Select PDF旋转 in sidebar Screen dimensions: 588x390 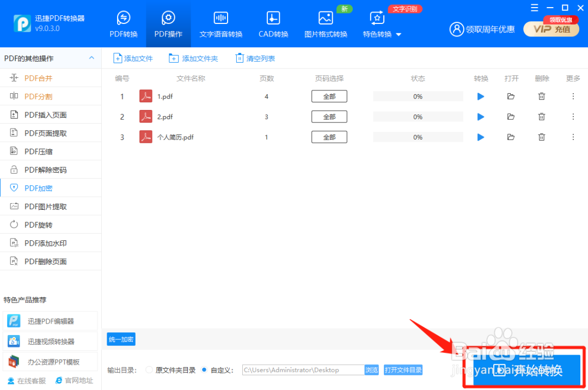point(51,225)
